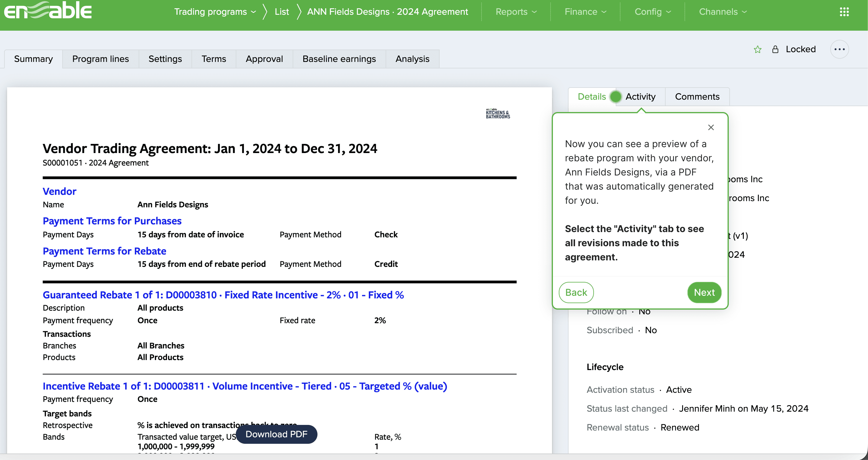Open the apps grid menu icon
Viewport: 868px width, 460px height.
tap(844, 12)
